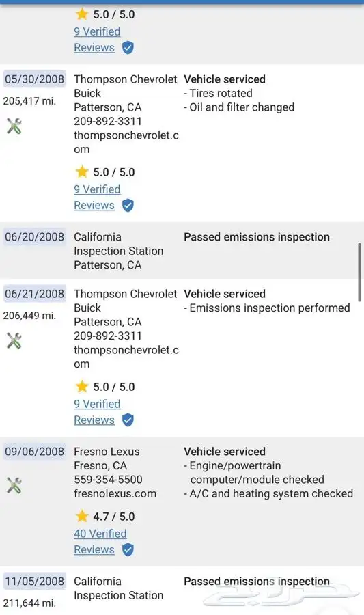Image resolution: width=364 pixels, height=615 pixels.
Task: Click the fresnolexus.com website text
Action: pos(115,493)
